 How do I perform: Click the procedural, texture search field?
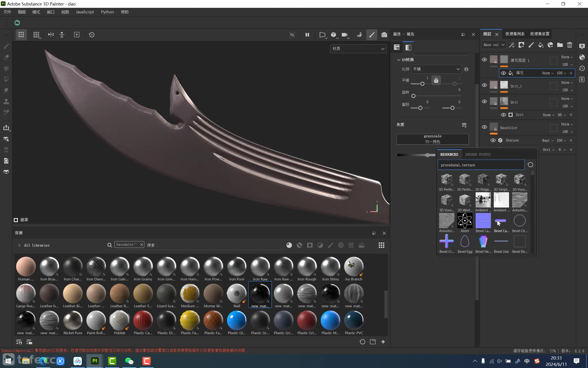coord(481,165)
